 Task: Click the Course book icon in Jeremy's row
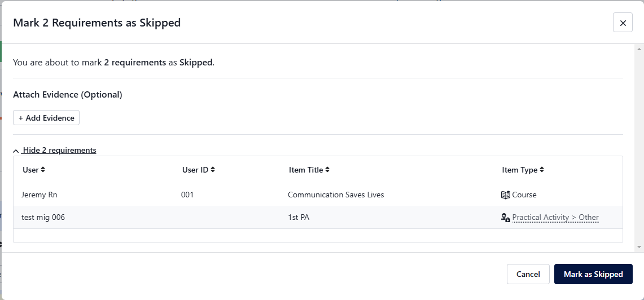click(506, 195)
